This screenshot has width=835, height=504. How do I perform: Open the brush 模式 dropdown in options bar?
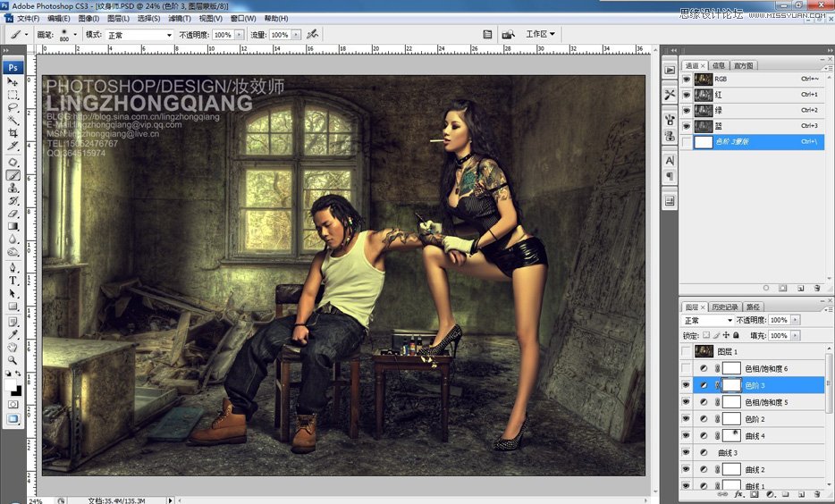(139, 35)
